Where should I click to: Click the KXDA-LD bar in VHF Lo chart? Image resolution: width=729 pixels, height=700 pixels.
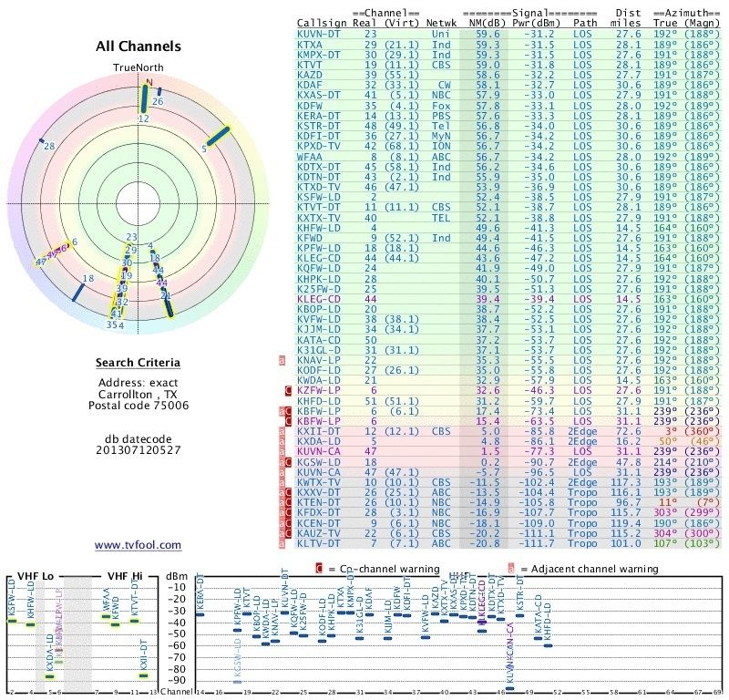pos(49,676)
